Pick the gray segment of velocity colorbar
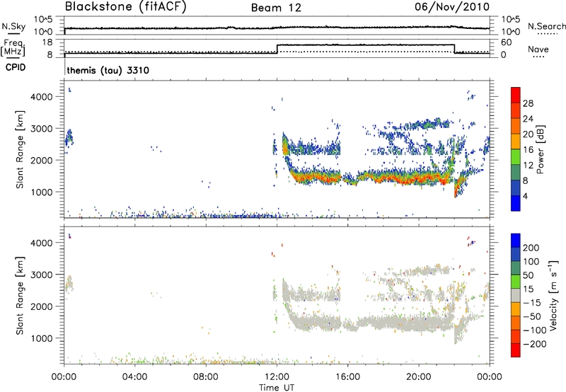Viewport: 566px width, 392px height. (x=516, y=295)
